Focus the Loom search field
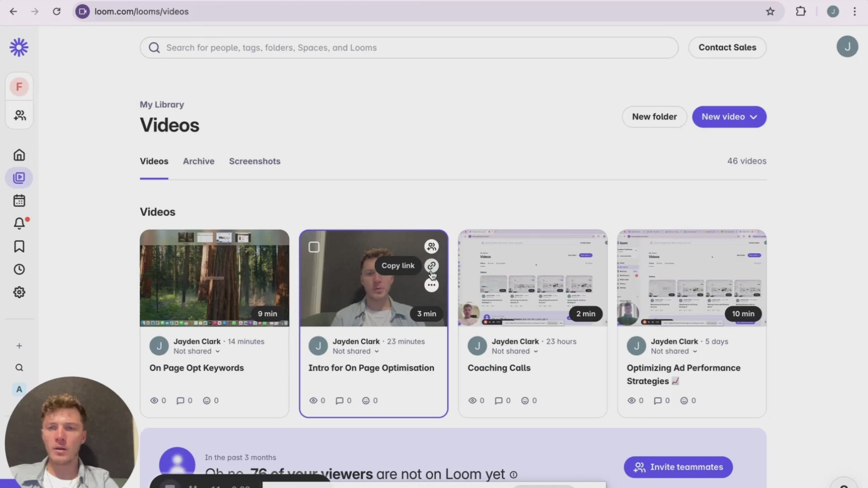868x488 pixels. pos(407,47)
